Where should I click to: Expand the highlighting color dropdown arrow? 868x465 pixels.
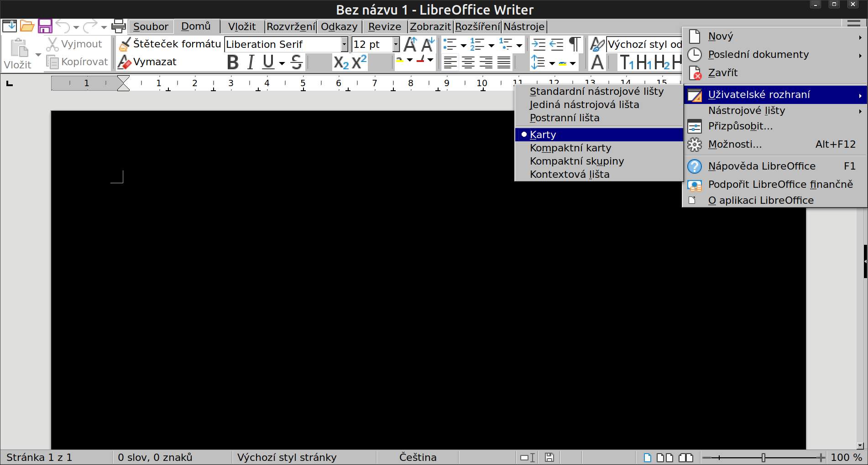point(409,60)
